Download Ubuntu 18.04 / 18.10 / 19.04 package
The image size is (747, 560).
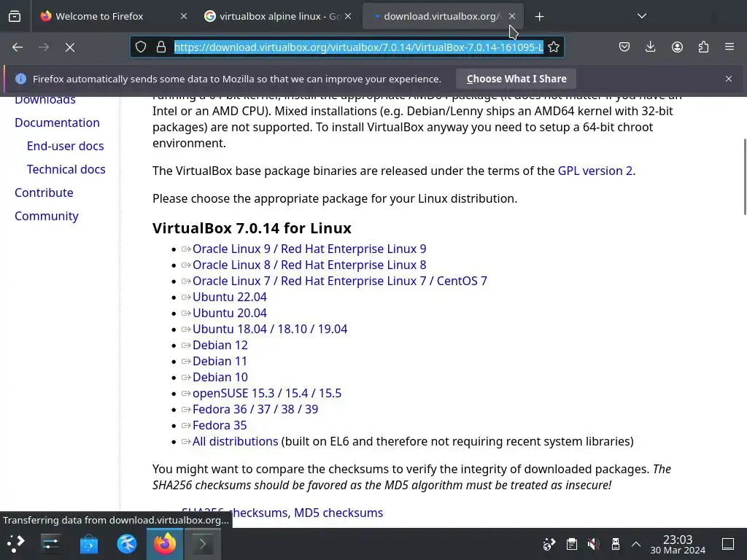coord(270,329)
